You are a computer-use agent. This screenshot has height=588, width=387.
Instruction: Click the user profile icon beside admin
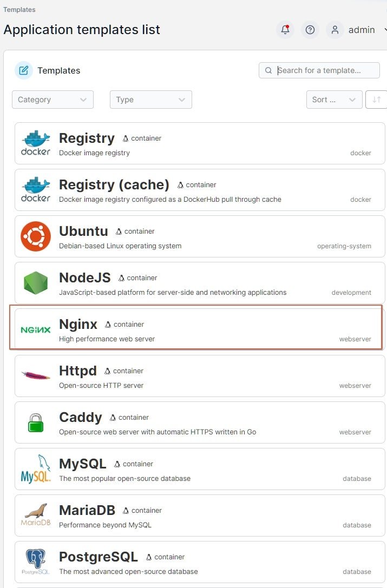coord(335,30)
